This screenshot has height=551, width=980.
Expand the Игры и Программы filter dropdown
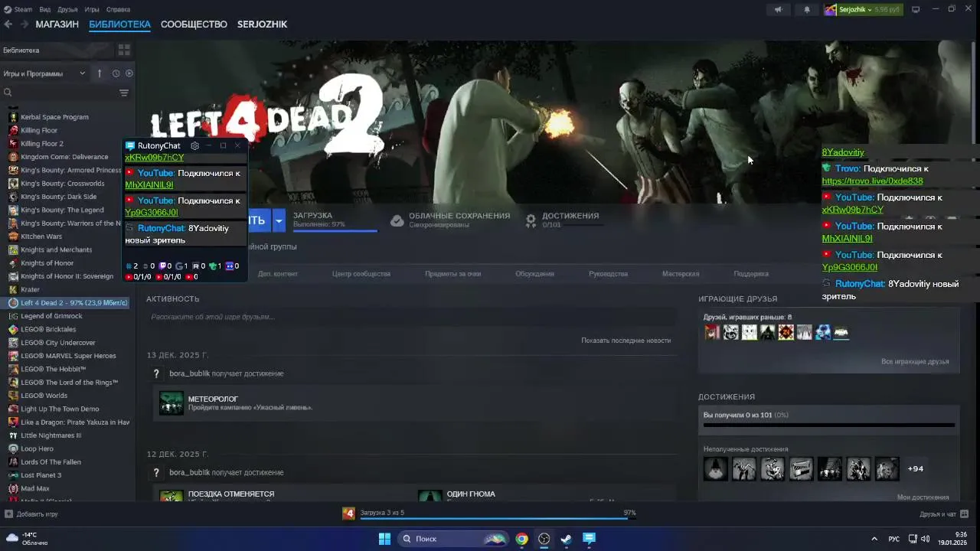[x=44, y=73]
